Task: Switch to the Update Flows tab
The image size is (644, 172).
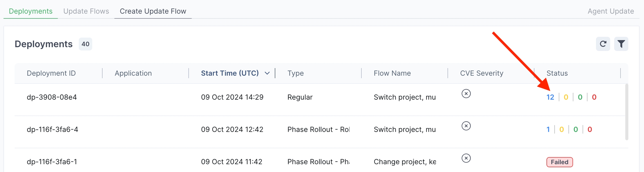Action: [x=86, y=11]
